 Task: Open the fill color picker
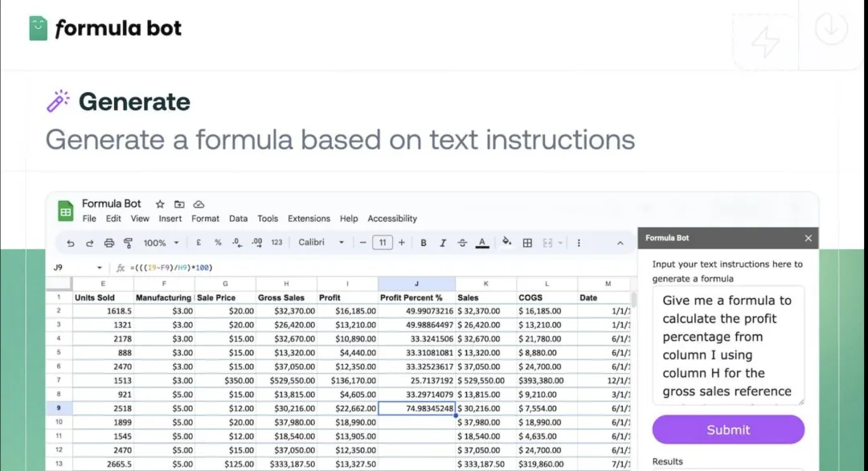[x=506, y=242]
